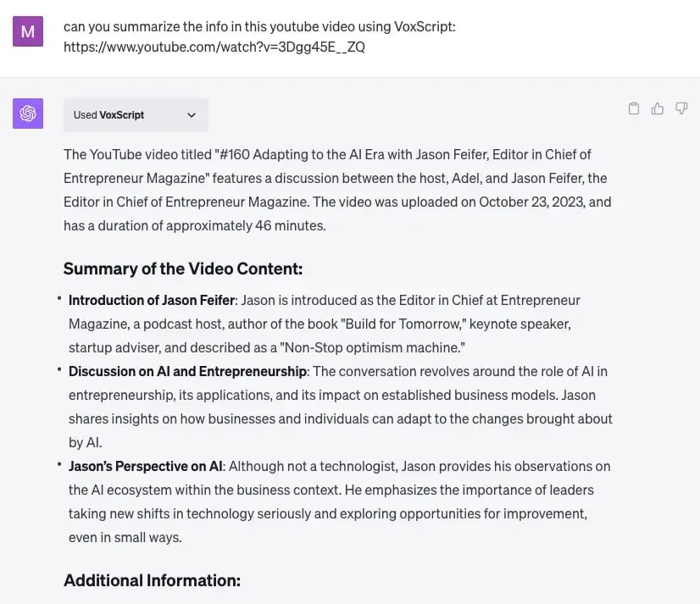The image size is (700, 604).
Task: Click the thumbs down icon
Action: 681,108
